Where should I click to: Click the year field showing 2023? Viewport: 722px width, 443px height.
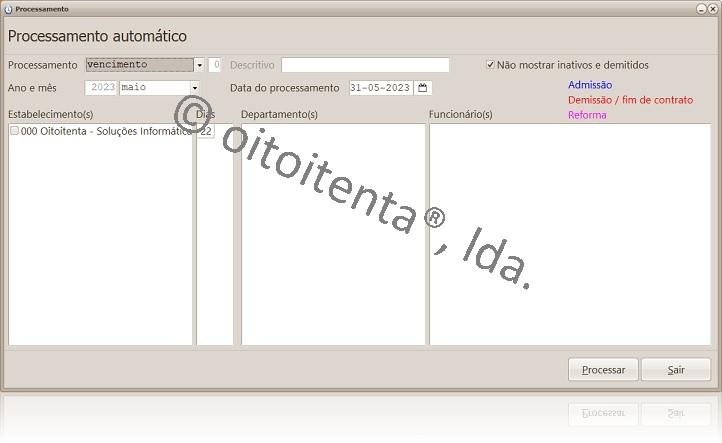click(102, 88)
